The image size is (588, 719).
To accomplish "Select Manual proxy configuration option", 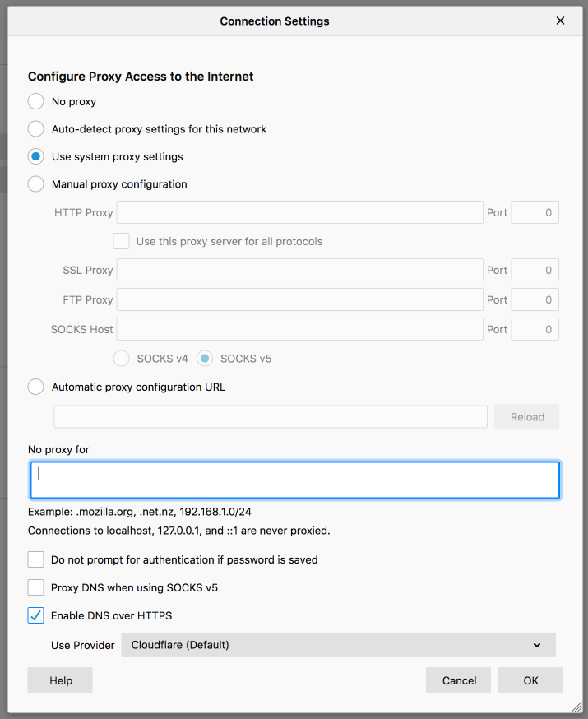I will coord(35,184).
